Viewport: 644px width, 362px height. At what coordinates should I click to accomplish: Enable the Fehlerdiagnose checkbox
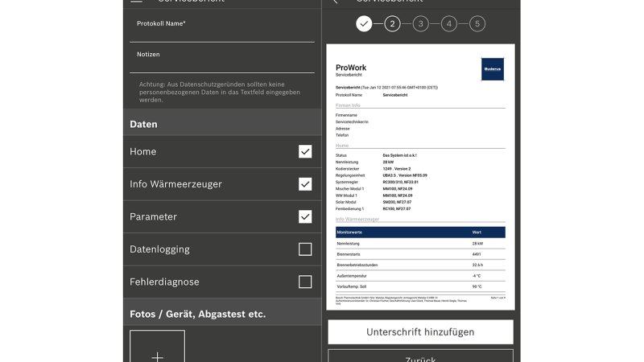(305, 282)
